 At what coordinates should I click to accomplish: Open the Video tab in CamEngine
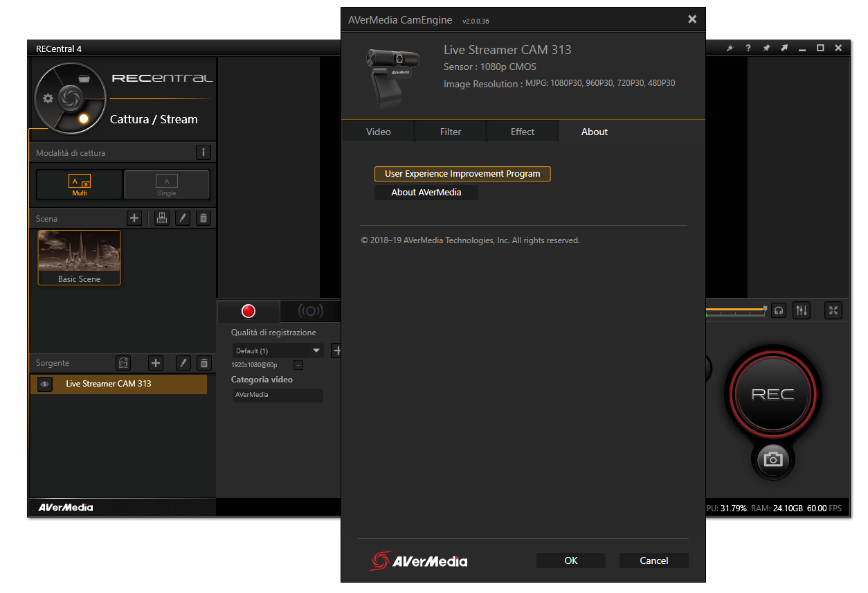point(378,132)
